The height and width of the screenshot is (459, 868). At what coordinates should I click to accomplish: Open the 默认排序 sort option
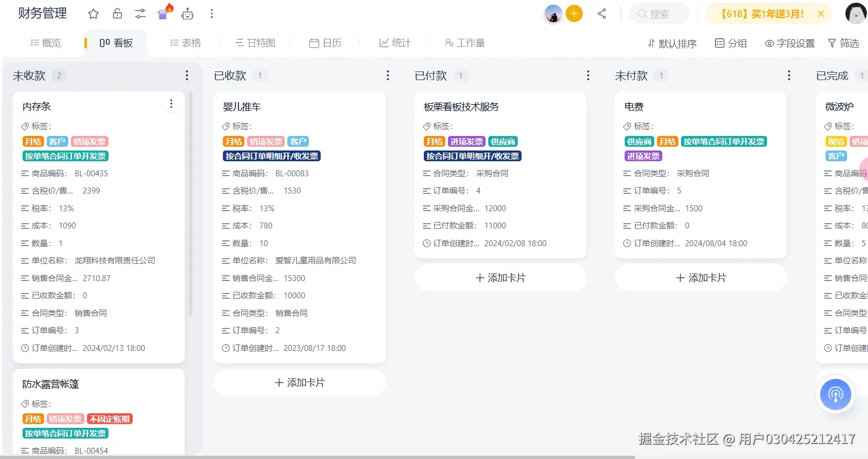pyautogui.click(x=672, y=44)
